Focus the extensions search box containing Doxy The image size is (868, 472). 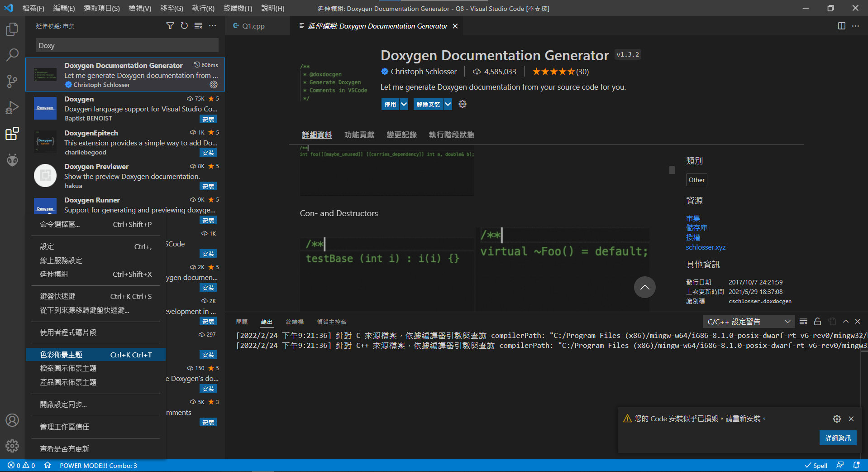pos(127,45)
